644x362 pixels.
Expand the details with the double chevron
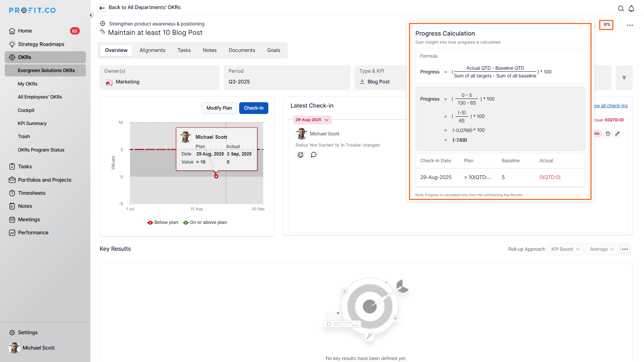(x=624, y=77)
